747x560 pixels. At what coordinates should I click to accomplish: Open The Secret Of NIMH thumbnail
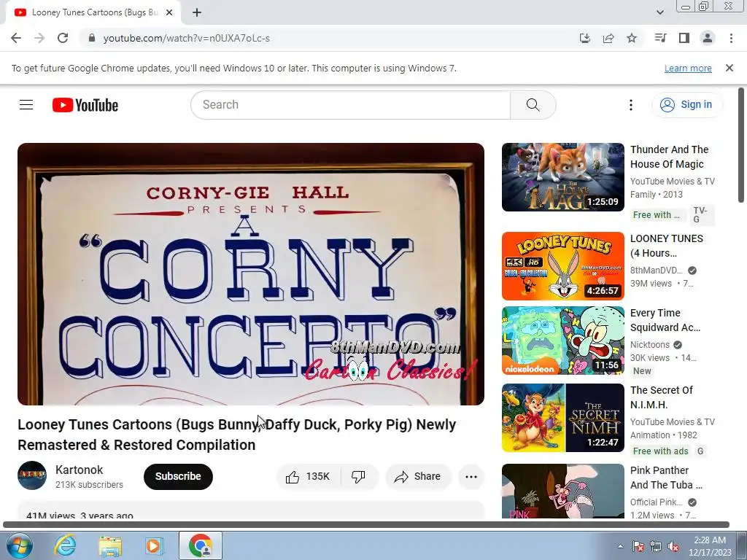[x=562, y=418]
